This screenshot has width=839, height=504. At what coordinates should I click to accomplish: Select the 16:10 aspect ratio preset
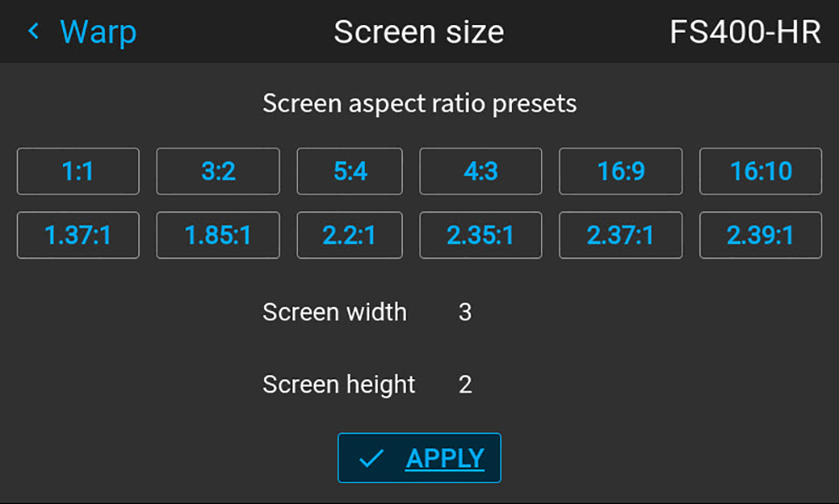pyautogui.click(x=760, y=171)
